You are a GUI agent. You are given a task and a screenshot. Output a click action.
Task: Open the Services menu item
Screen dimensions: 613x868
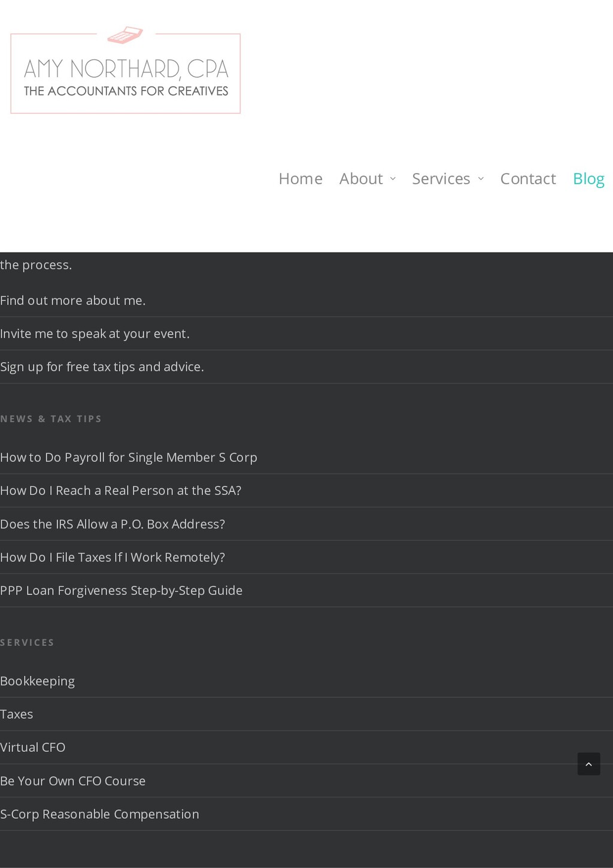click(441, 178)
